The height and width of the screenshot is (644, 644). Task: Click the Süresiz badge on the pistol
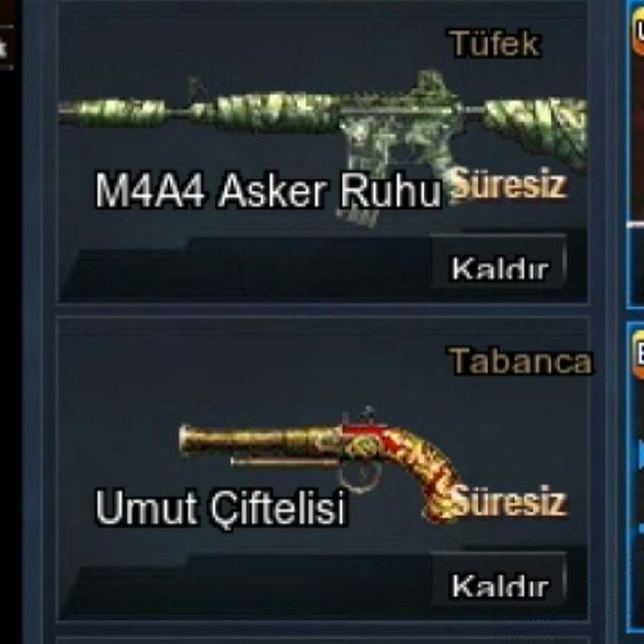(x=509, y=501)
